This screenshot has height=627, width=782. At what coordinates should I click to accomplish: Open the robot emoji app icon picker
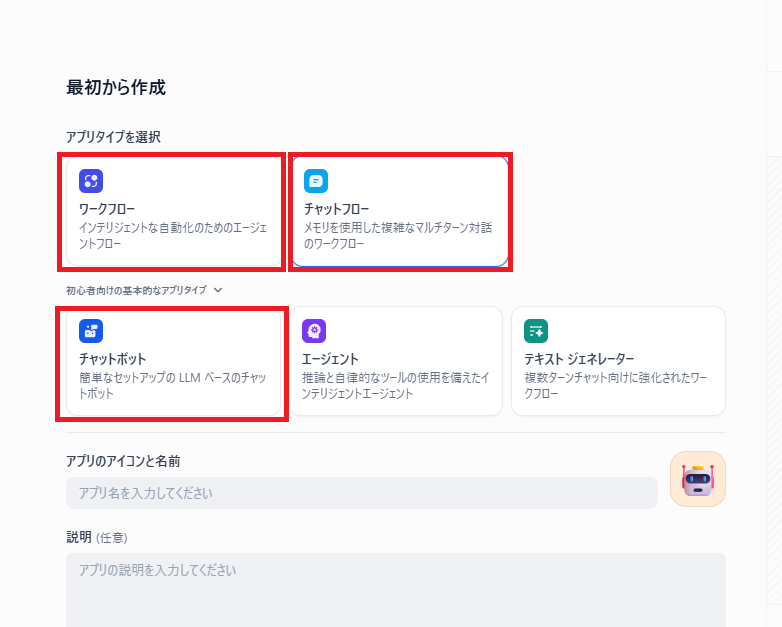[x=697, y=479]
